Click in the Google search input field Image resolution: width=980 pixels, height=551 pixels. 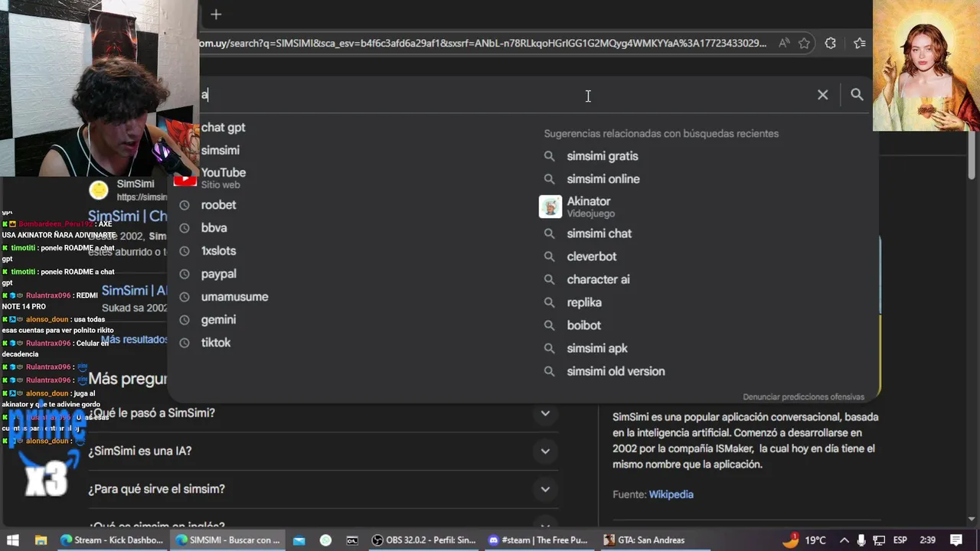coord(505,95)
